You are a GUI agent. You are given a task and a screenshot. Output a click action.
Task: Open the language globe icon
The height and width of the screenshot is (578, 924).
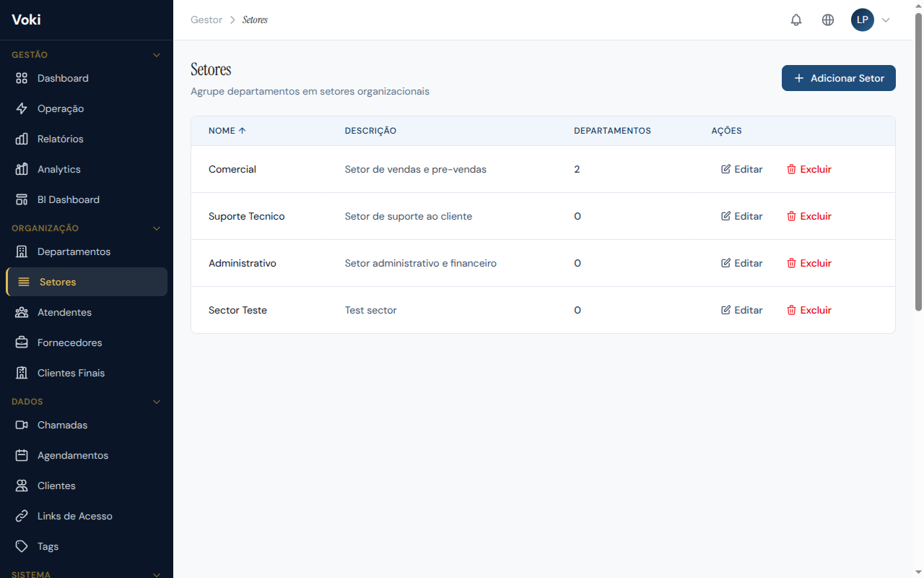[828, 20]
